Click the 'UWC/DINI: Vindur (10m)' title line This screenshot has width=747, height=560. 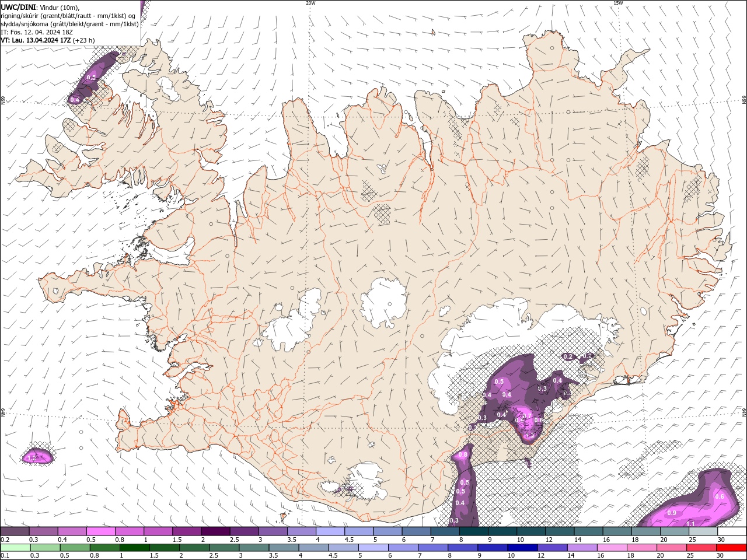(40, 7)
